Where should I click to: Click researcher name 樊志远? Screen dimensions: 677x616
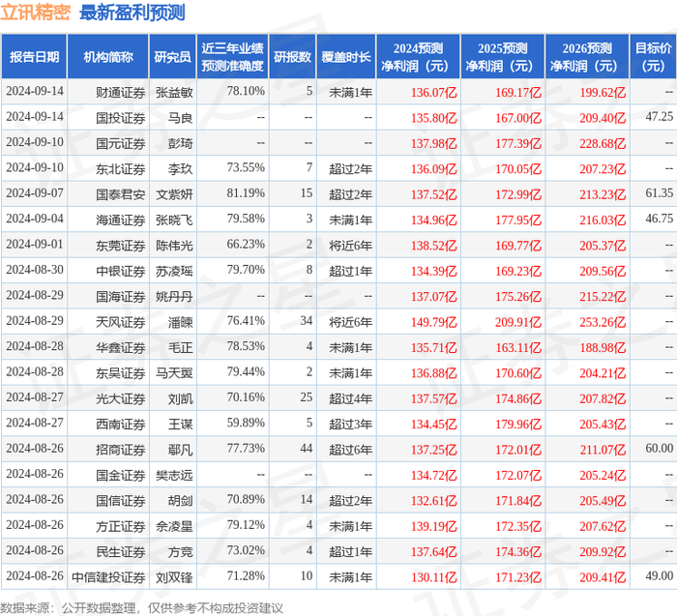[174, 475]
